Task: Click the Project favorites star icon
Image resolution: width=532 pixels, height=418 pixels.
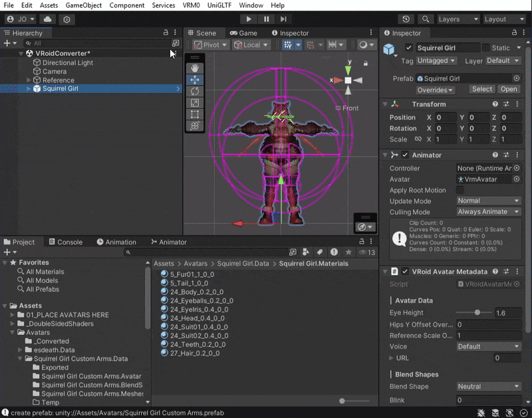Action: (x=348, y=252)
